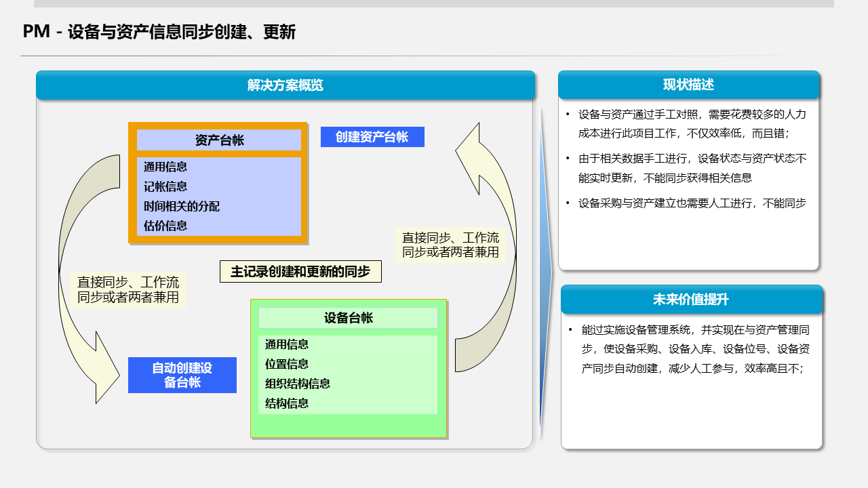Select the 资产台帐 box title
The width and height of the screenshot is (868, 488).
click(219, 140)
